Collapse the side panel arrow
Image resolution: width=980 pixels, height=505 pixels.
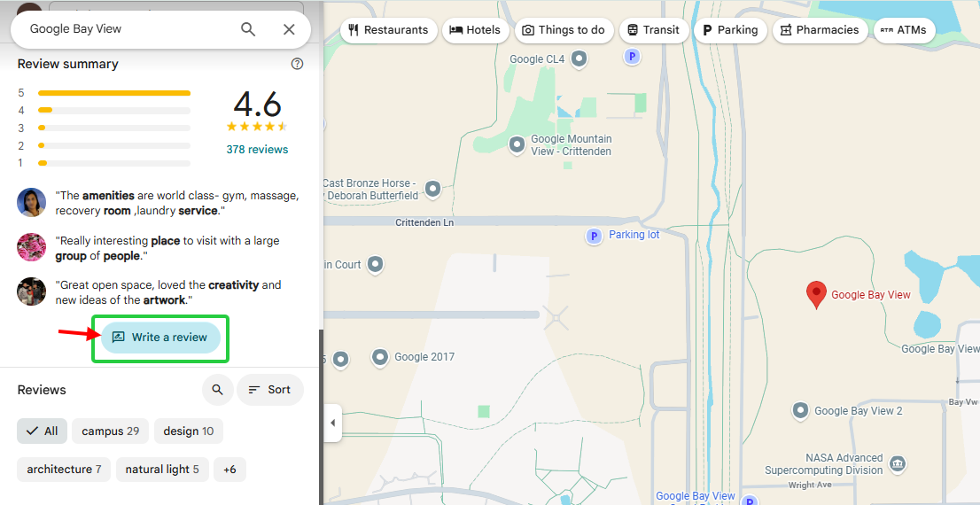[332, 423]
